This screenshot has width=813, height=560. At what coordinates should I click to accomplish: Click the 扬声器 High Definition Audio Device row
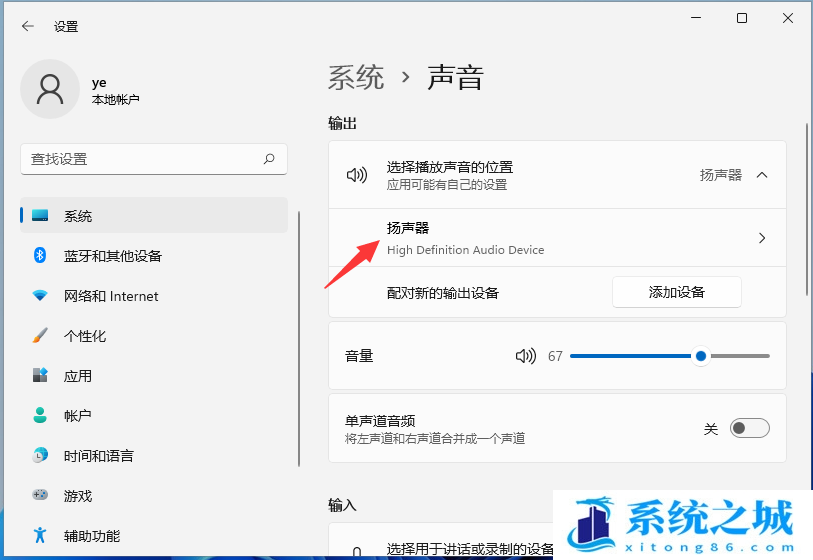tap(557, 238)
